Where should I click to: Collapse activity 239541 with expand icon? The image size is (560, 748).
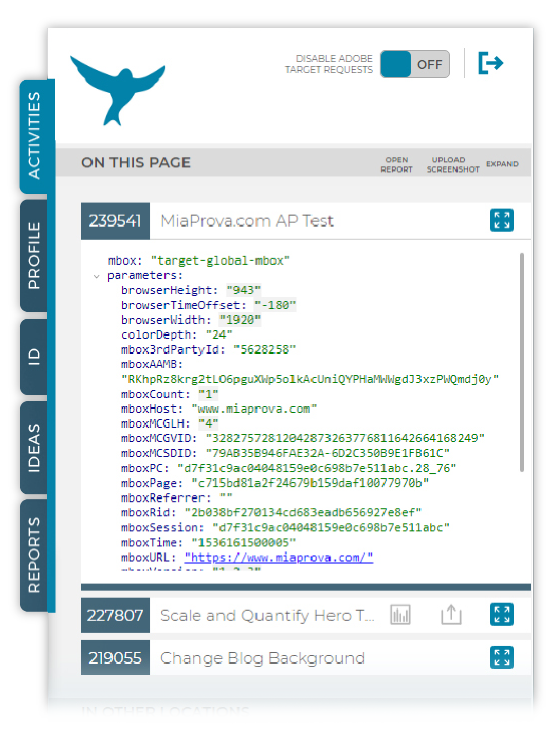pos(502,220)
